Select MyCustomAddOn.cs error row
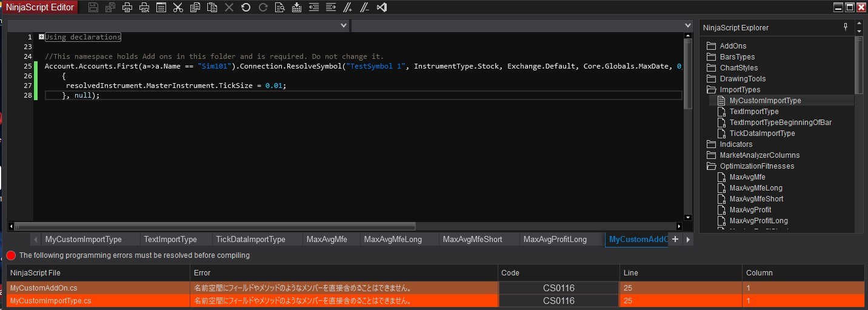The image size is (868, 310). [435, 288]
